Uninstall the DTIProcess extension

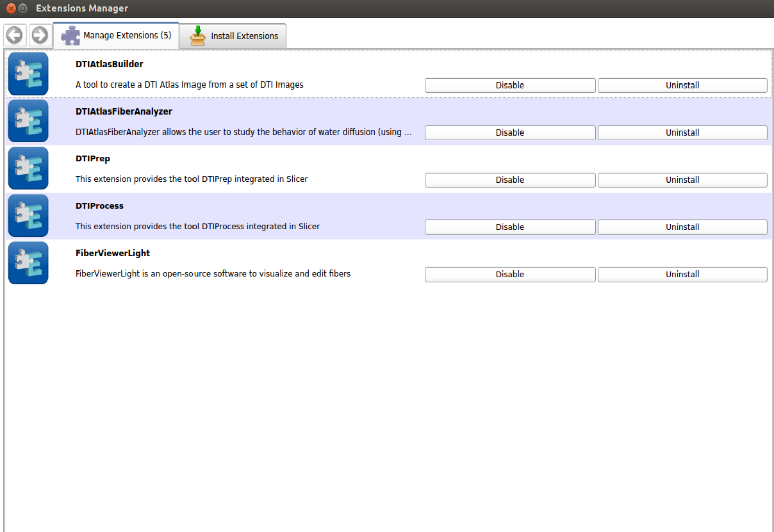tap(682, 227)
